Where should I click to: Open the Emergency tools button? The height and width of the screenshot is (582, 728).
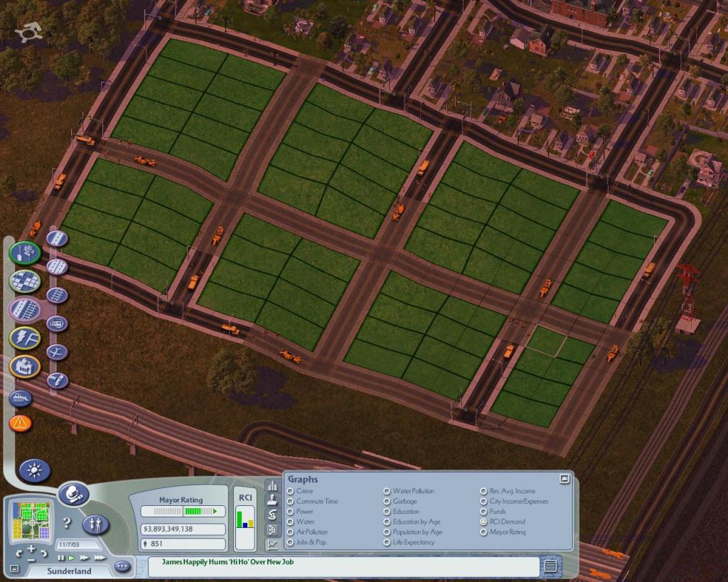pos(21,423)
